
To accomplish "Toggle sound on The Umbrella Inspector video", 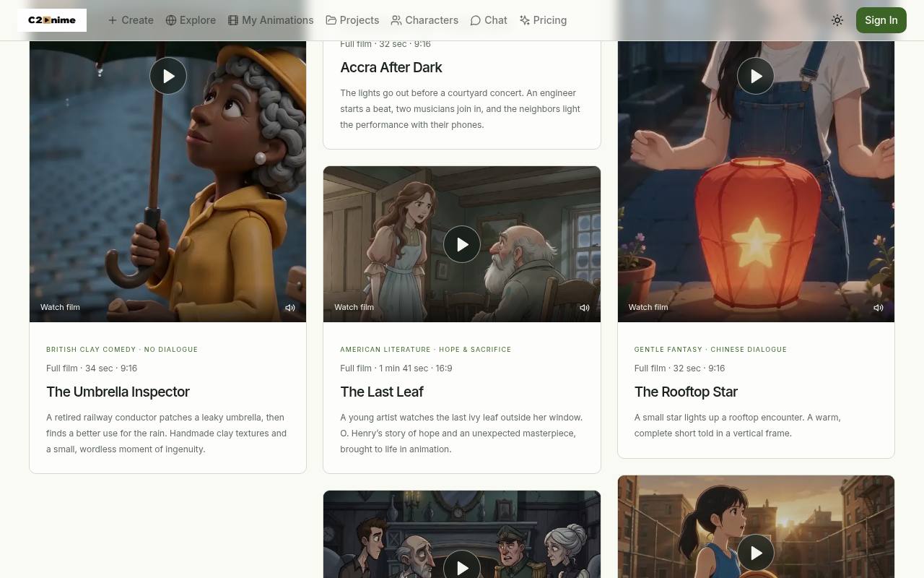I will pyautogui.click(x=290, y=308).
